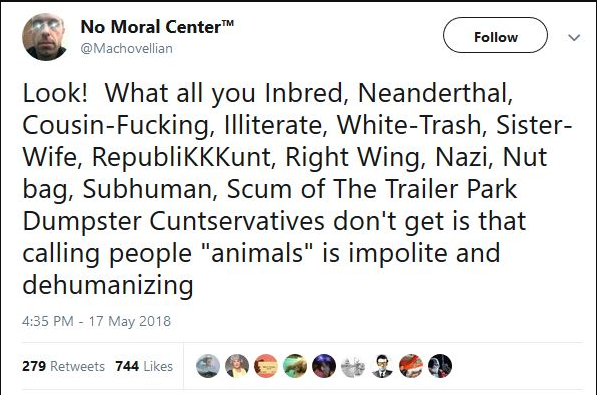The height and width of the screenshot is (395, 597).
Task: Open the @Machovellian handle link
Action: click(126, 48)
